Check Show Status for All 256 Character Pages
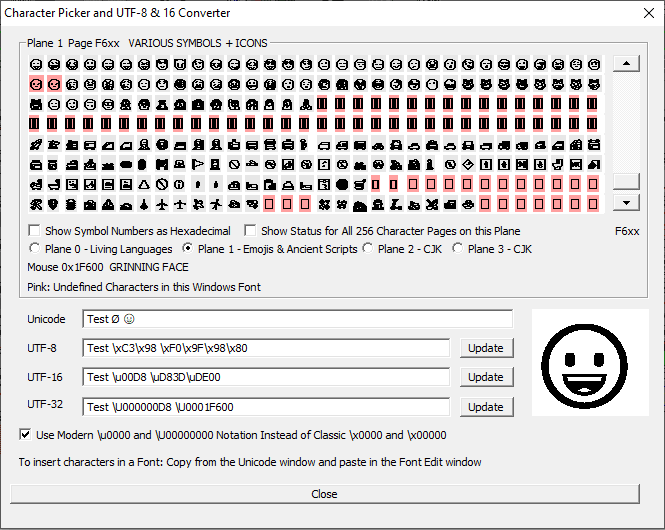This screenshot has height=530, width=665. (251, 231)
